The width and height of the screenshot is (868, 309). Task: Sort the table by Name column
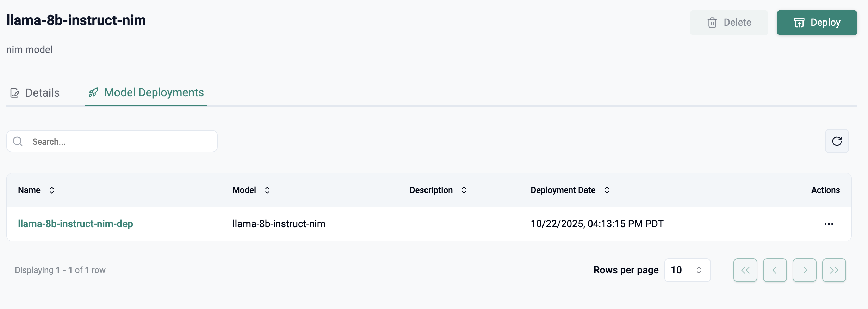coord(52,190)
